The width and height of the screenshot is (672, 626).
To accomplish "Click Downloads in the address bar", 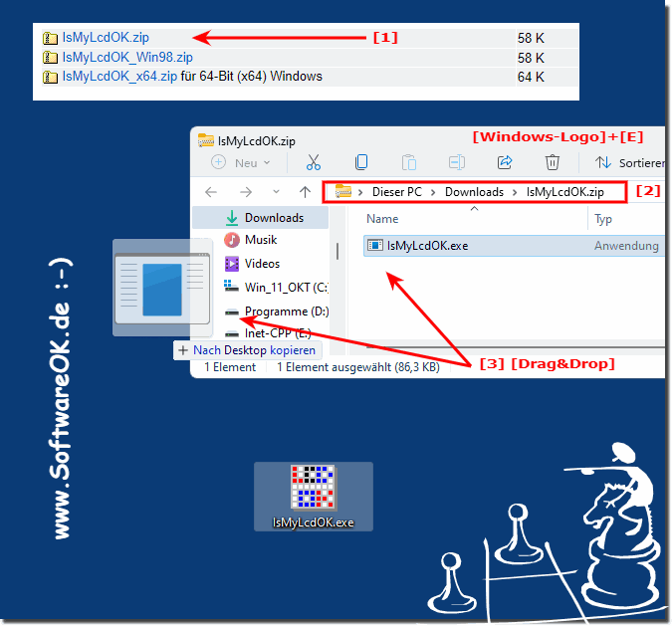I will (474, 192).
